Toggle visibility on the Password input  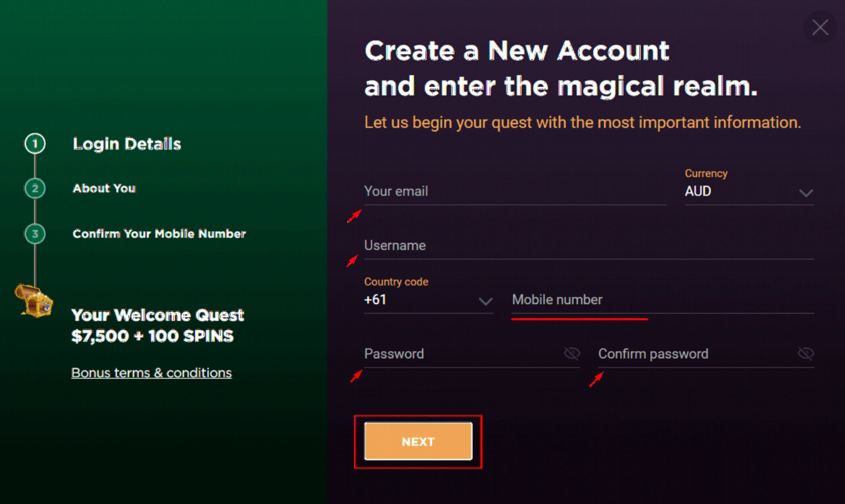[x=572, y=354]
